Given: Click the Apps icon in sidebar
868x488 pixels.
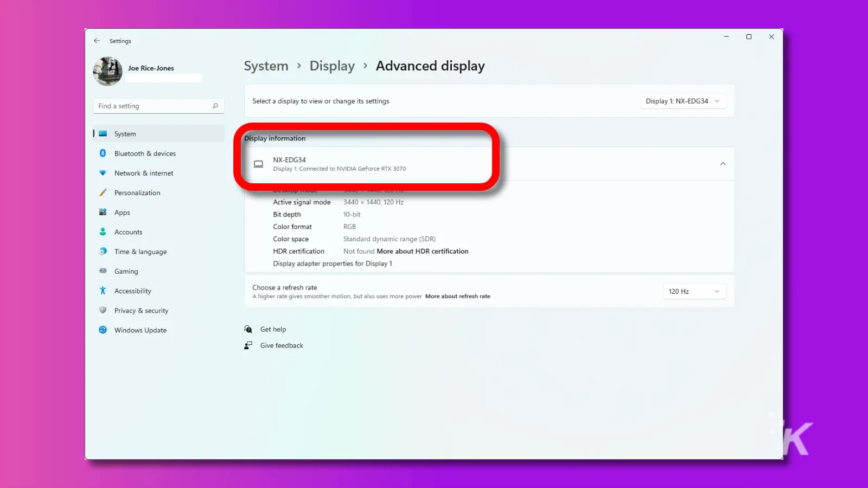Looking at the screenshot, I should pos(103,212).
